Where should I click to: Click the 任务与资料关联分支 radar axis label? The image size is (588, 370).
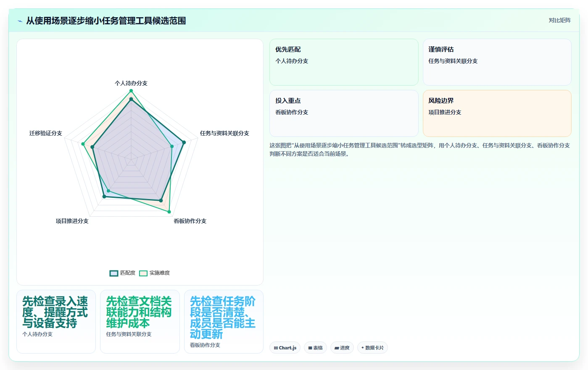[x=224, y=133]
